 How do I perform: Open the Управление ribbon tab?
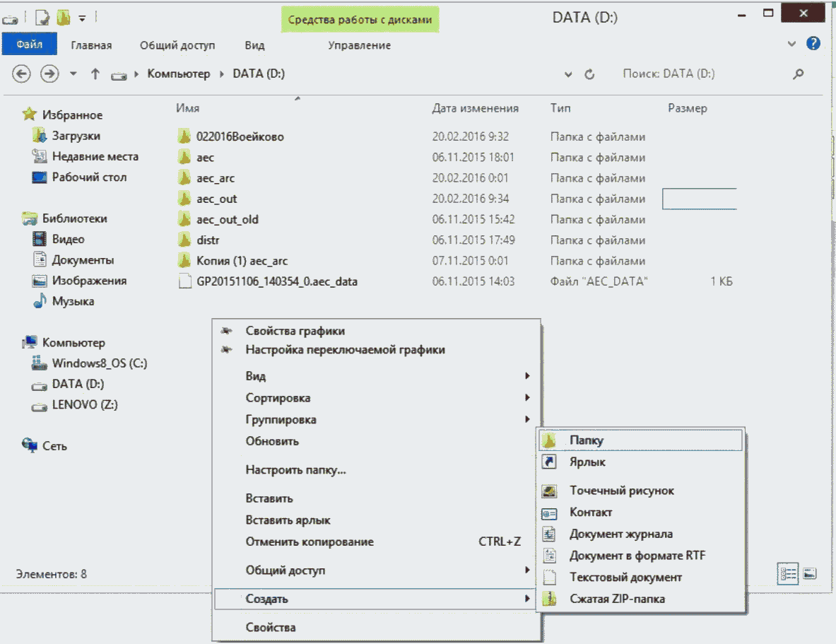coord(360,45)
